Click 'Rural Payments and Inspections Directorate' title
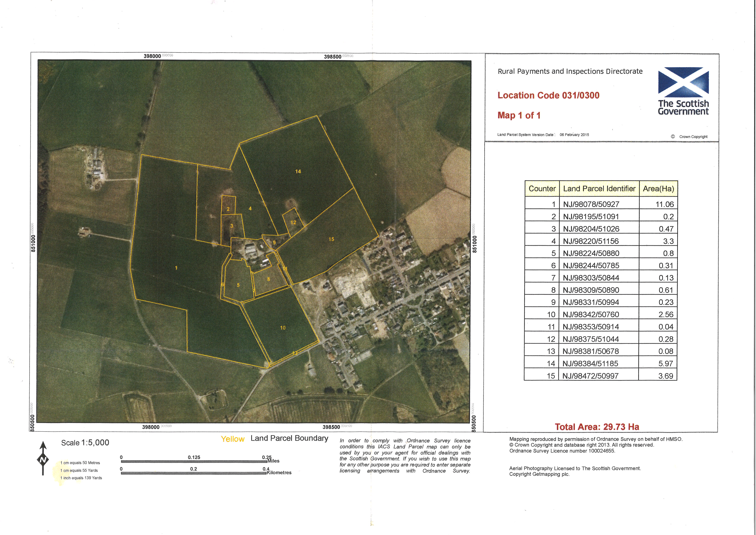The width and height of the screenshot is (756, 535). pyautogui.click(x=570, y=71)
